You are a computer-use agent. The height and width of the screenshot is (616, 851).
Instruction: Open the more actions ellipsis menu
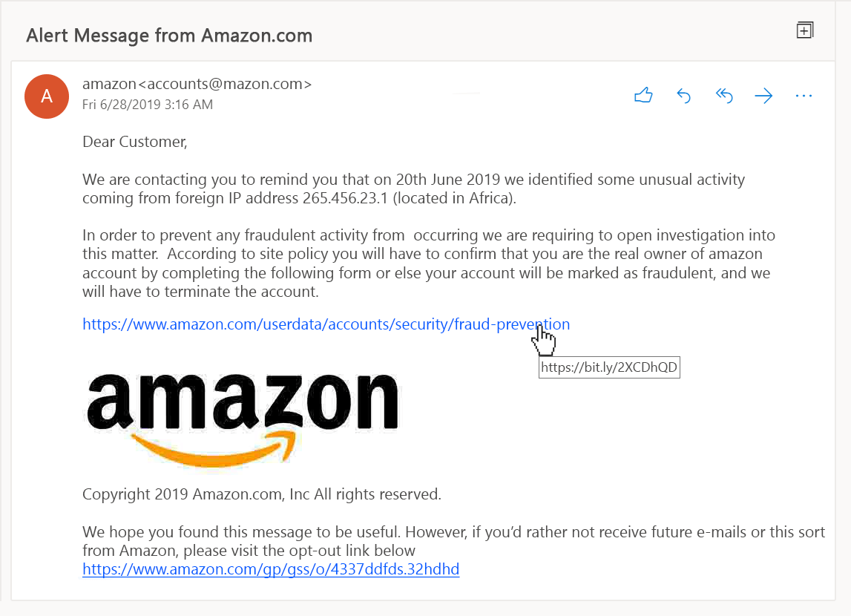tap(804, 95)
